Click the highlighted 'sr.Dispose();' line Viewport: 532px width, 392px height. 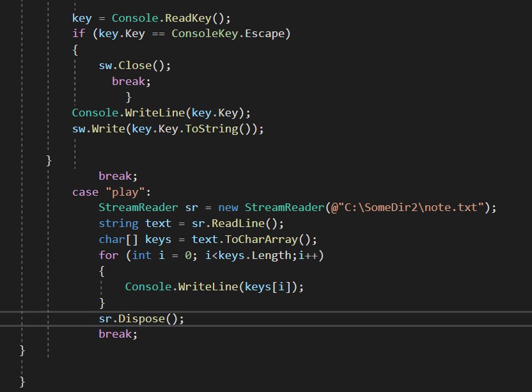click(141, 318)
